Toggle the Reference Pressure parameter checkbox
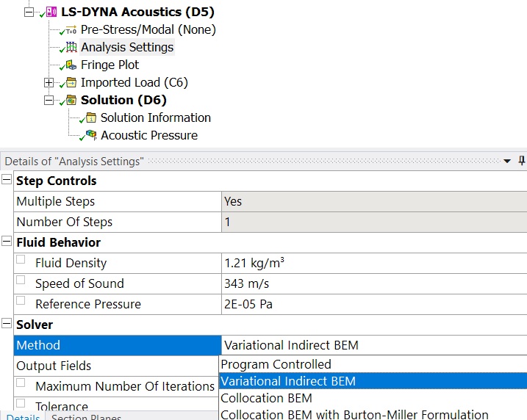The image size is (527, 420). pyautogui.click(x=21, y=300)
